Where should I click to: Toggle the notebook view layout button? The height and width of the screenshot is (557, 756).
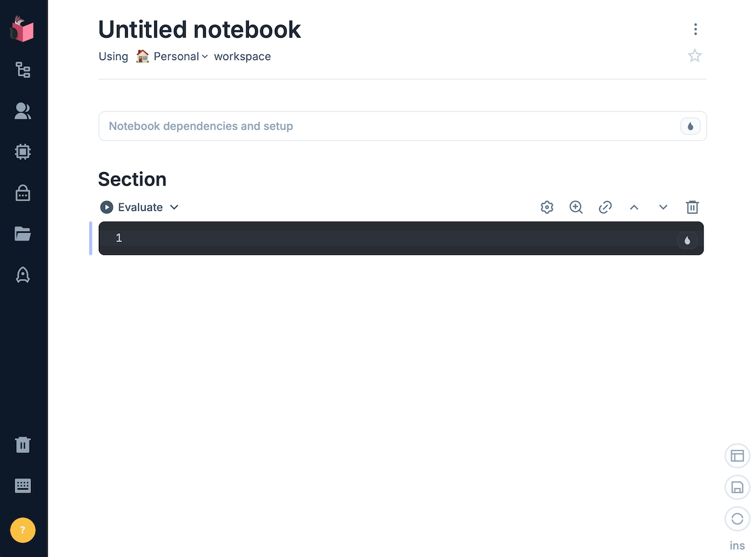point(737,456)
